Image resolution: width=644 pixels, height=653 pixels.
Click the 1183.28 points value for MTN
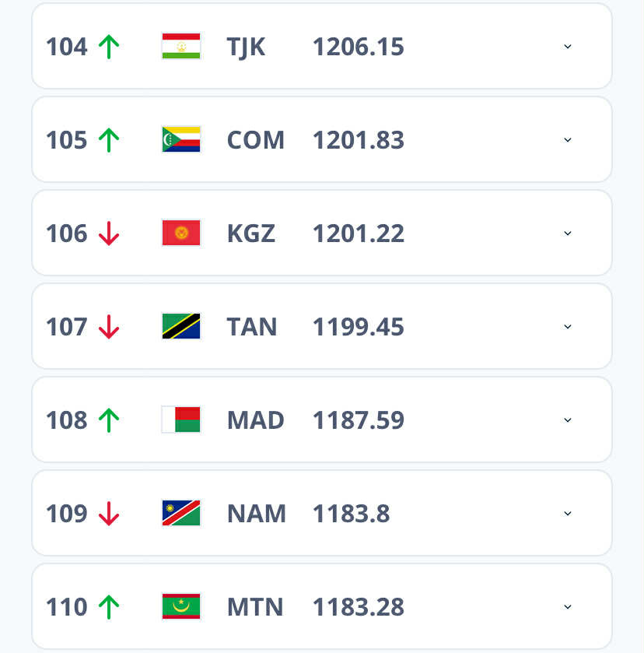(359, 607)
